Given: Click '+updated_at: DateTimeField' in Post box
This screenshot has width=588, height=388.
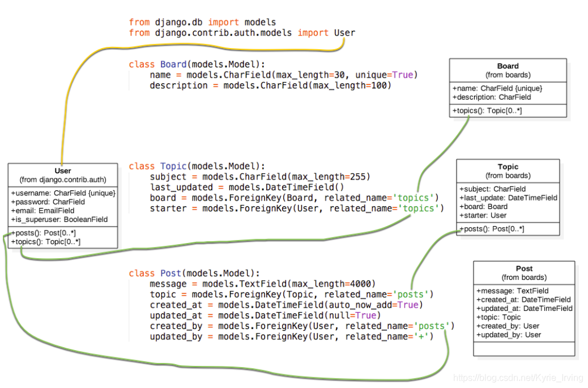Looking at the screenshot, I should [524, 309].
